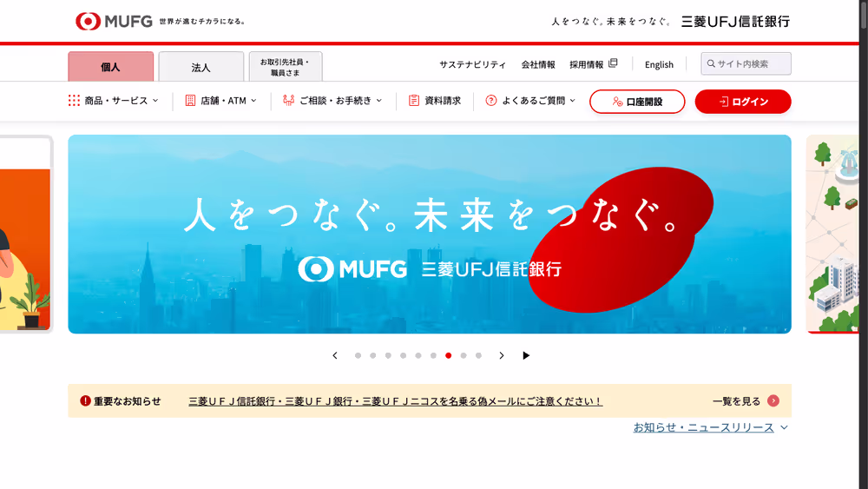The image size is (868, 489).
Task: Click the red arrow icon beside 一覧を見る
Action: click(773, 401)
